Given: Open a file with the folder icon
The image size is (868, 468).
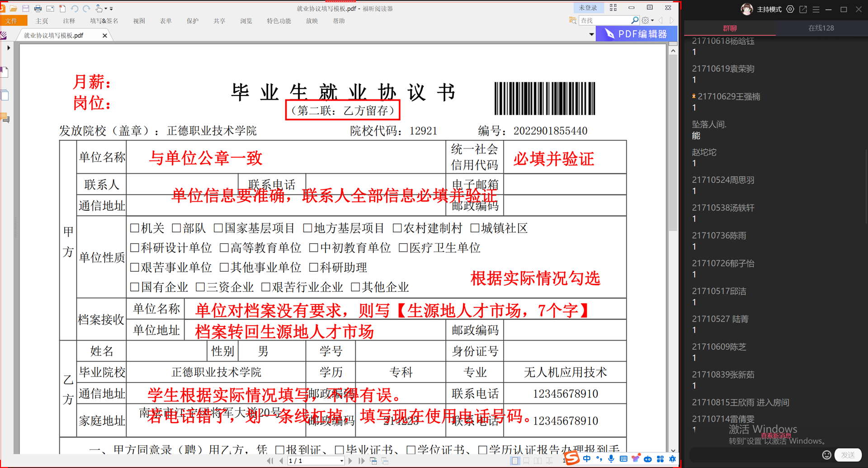Looking at the screenshot, I should coord(14,9).
